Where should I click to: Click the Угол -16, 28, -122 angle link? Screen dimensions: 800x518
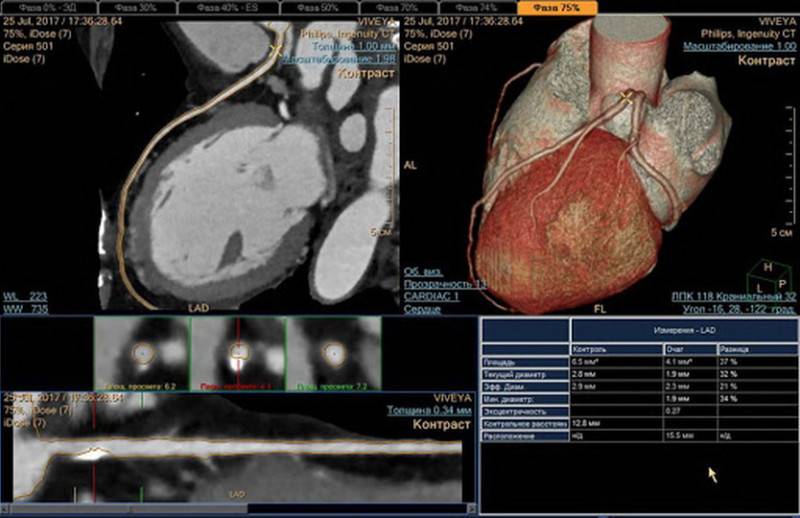(738, 311)
